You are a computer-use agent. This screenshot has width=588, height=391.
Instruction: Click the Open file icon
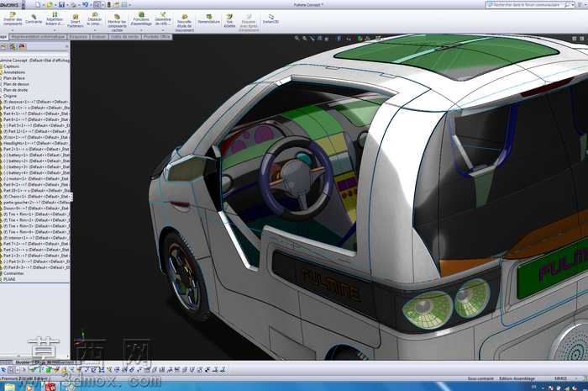[50, 4]
